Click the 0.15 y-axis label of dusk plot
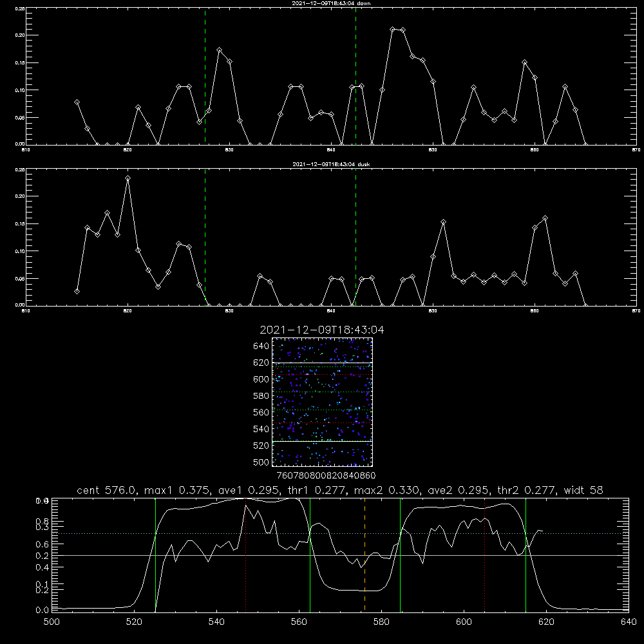 click(x=20, y=224)
